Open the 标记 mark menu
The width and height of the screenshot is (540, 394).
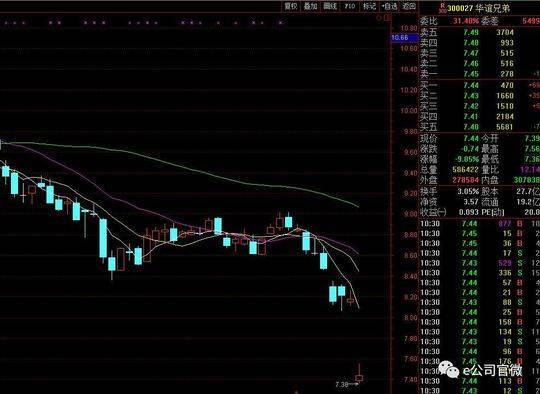click(x=369, y=6)
